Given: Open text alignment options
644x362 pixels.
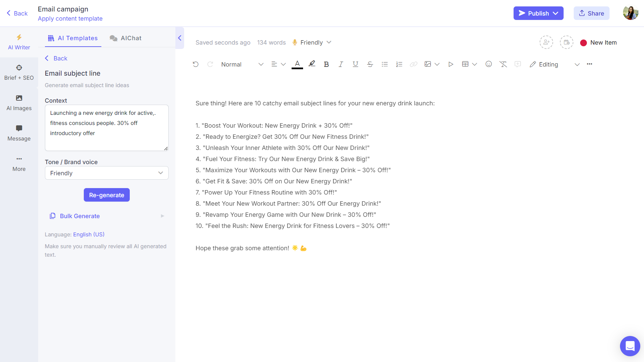Looking at the screenshot, I should click(278, 64).
